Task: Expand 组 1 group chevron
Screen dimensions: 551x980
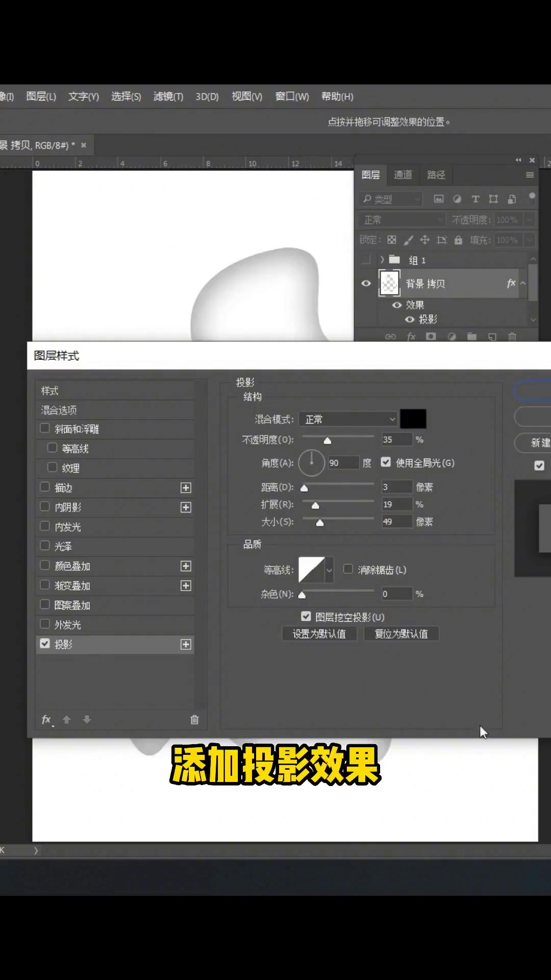Action: [x=382, y=260]
